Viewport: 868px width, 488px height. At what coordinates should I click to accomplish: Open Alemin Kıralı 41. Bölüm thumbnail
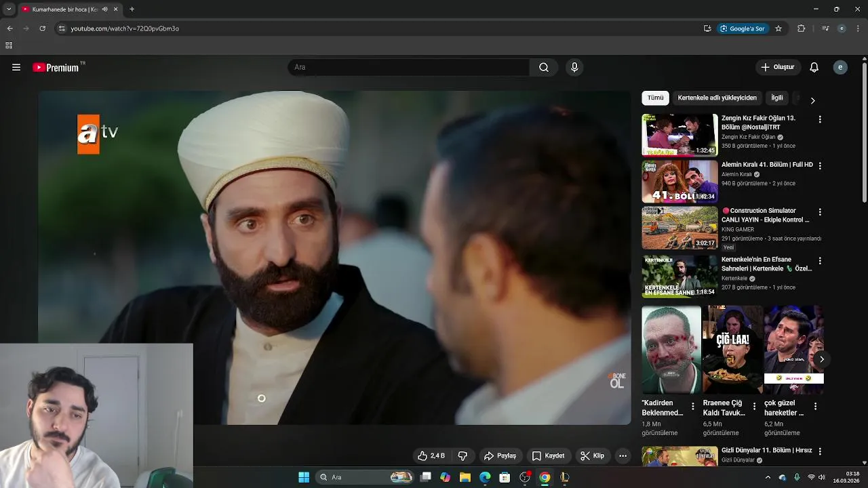coord(679,181)
